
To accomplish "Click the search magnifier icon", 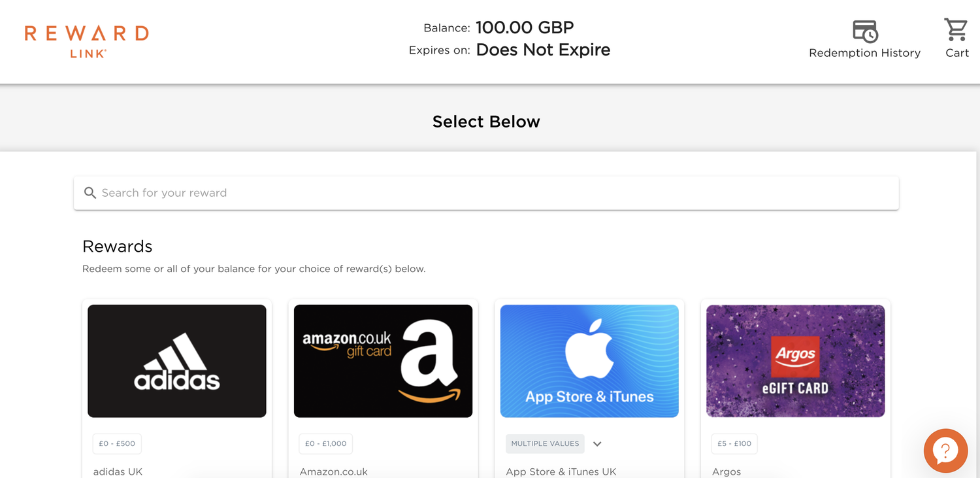I will click(x=90, y=193).
